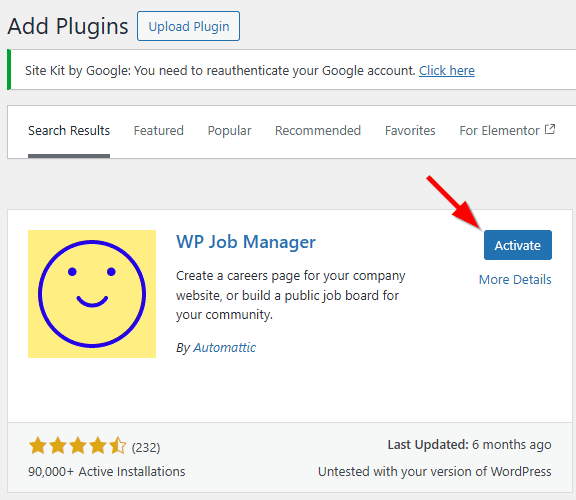576x500 pixels.
Task: Click the Add Plugins page heading
Action: (68, 26)
